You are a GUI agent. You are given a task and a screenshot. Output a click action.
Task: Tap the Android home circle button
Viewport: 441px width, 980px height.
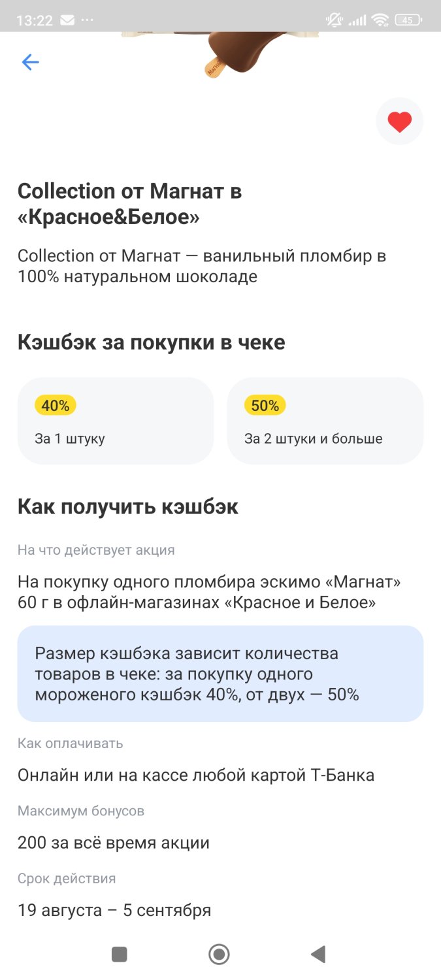(219, 955)
